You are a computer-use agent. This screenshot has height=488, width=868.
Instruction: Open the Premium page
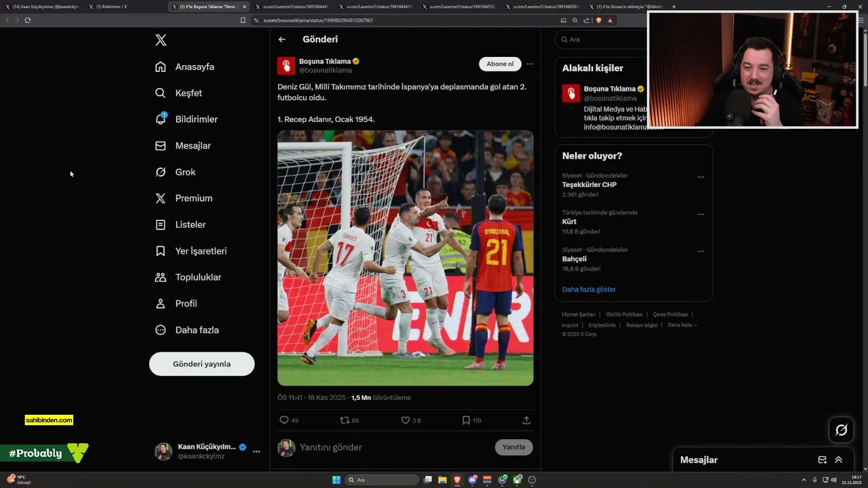[184, 199]
